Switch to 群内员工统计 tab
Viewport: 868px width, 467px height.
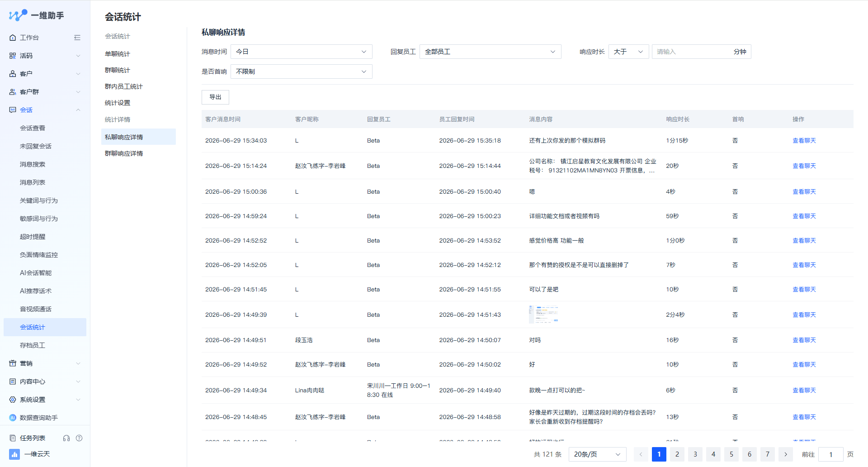click(x=124, y=86)
